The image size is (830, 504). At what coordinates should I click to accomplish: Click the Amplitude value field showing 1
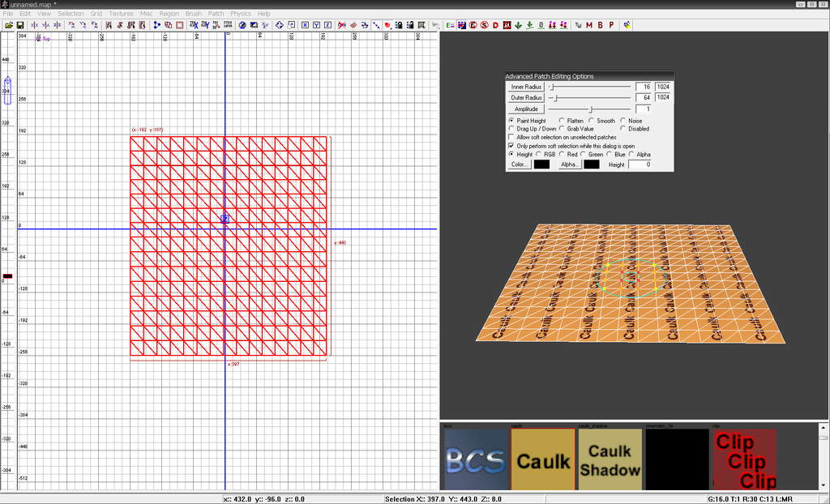pyautogui.click(x=643, y=109)
